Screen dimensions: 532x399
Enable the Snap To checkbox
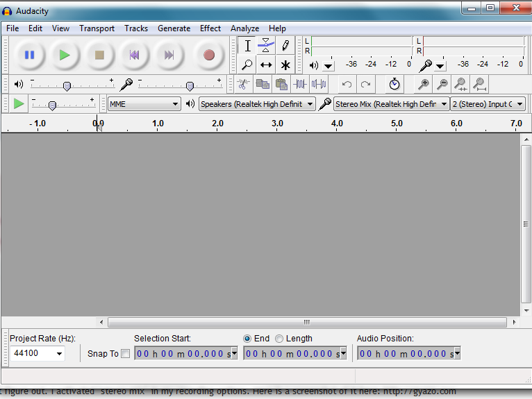(126, 354)
